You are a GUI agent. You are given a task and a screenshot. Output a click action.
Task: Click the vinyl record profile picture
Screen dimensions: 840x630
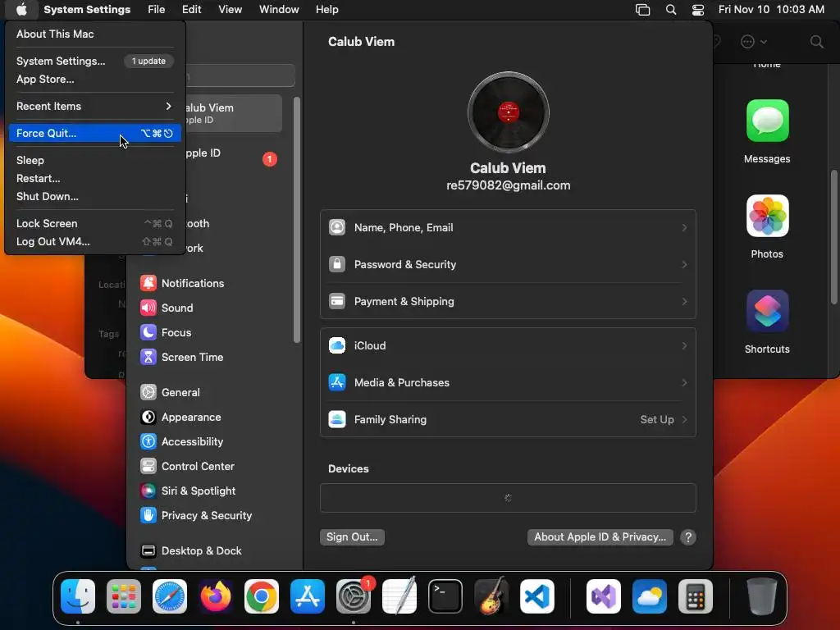508,112
